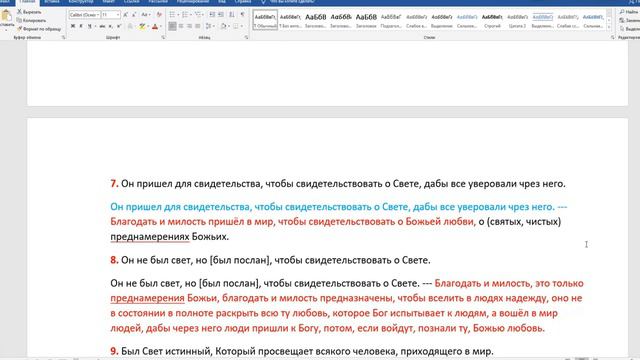Clear all formatting with eraser icon
This screenshot has width=640, height=360.
159,15
